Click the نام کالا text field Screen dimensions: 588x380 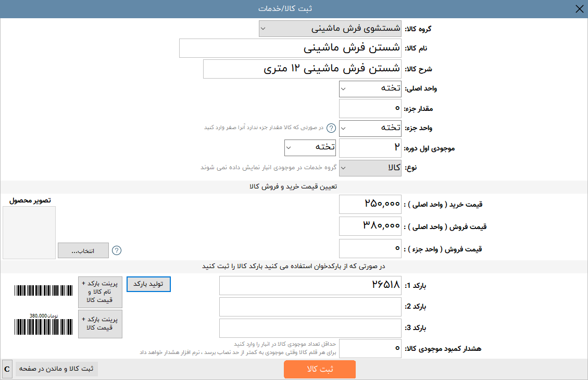pyautogui.click(x=290, y=48)
